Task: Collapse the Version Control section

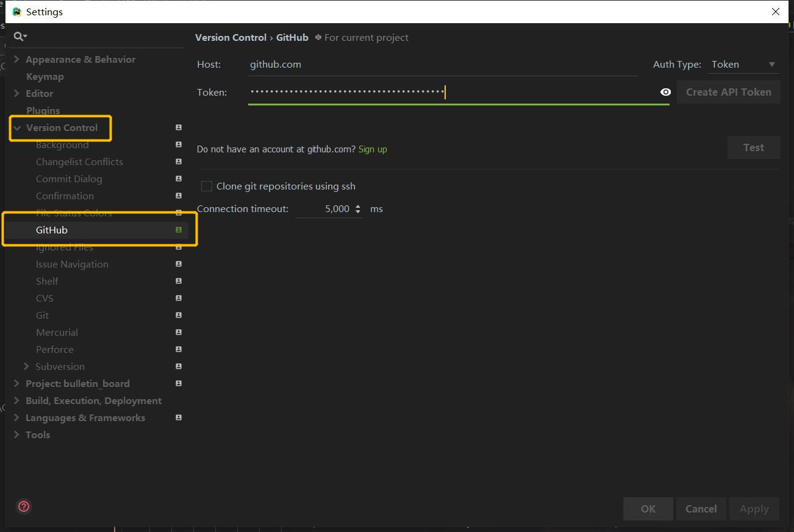Action: [x=17, y=127]
